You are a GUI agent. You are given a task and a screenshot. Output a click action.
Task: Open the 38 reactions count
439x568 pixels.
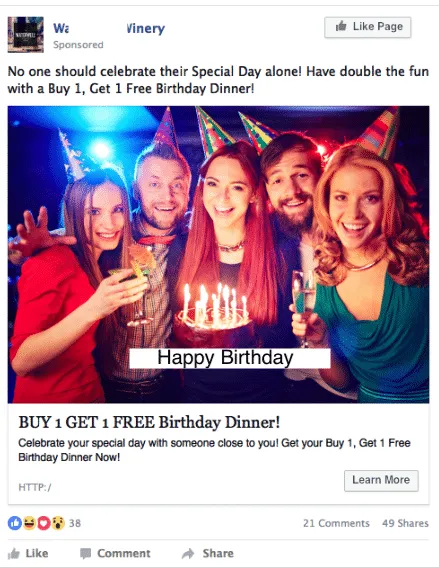coord(75,523)
